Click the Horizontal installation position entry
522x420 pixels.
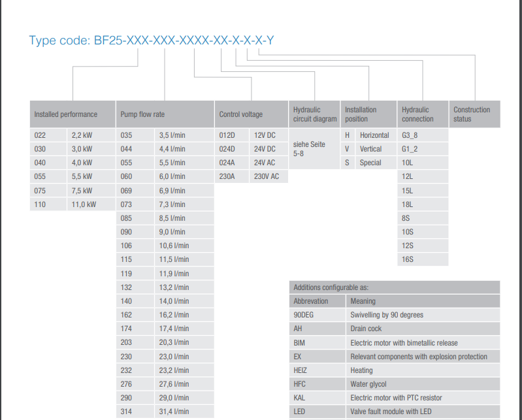pyautogui.click(x=374, y=135)
